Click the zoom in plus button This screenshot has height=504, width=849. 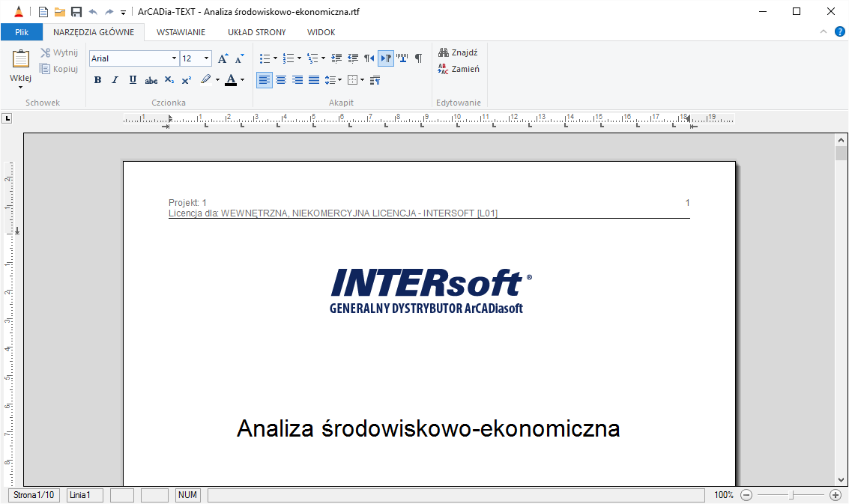point(836,495)
